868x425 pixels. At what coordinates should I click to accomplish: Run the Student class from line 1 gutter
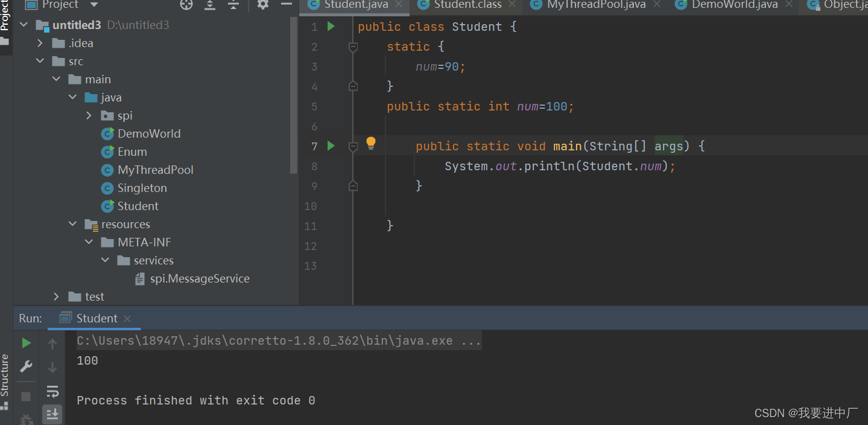tap(331, 27)
